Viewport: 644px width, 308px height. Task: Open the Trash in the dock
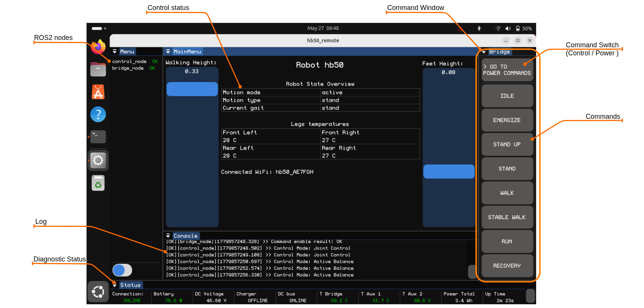coord(98,183)
